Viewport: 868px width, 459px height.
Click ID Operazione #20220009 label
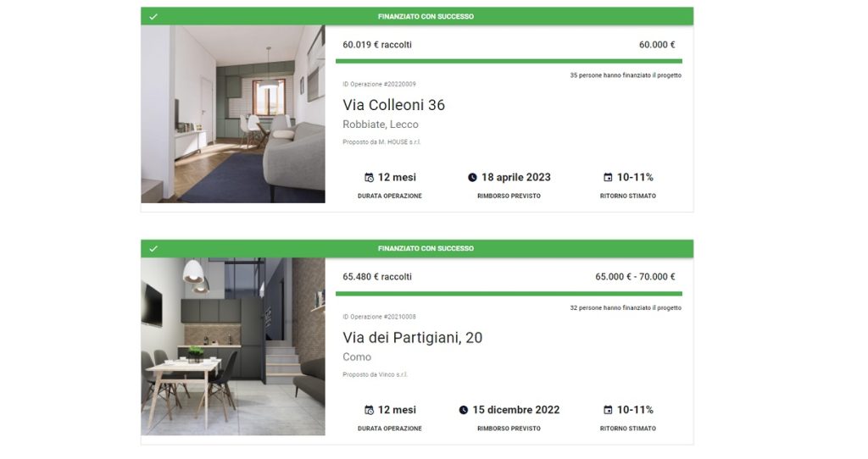click(x=379, y=84)
